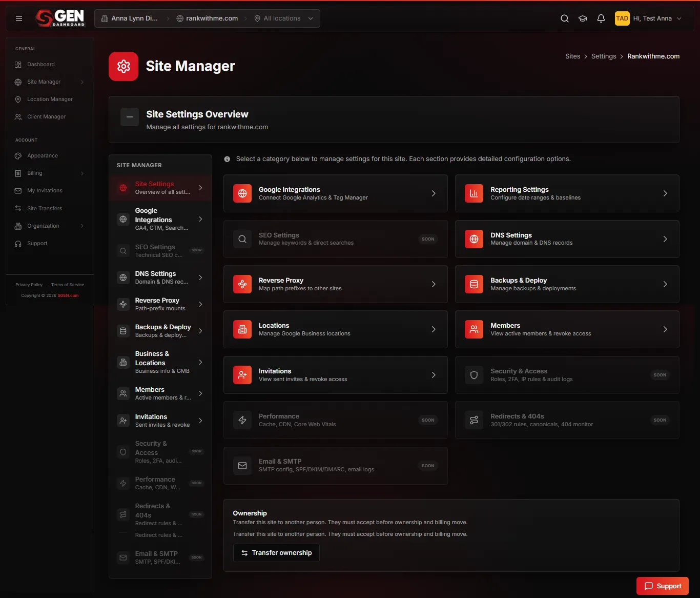The image size is (700, 598).
Task: Click the Google Integrations card globe icon
Action: pos(242,193)
